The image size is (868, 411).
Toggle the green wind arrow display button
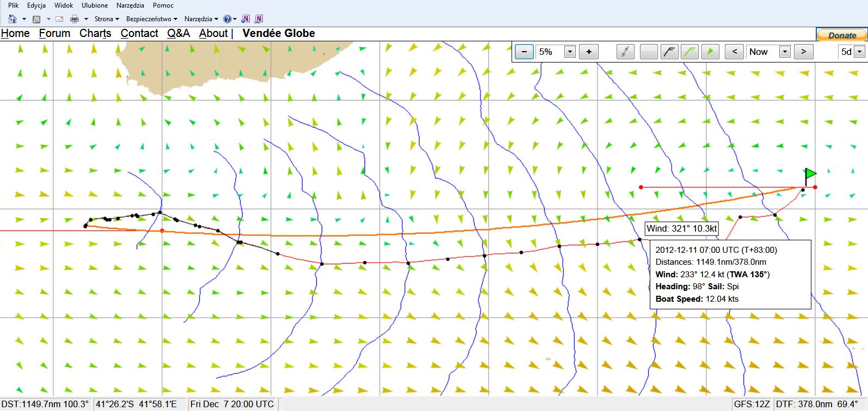pyautogui.click(x=710, y=52)
